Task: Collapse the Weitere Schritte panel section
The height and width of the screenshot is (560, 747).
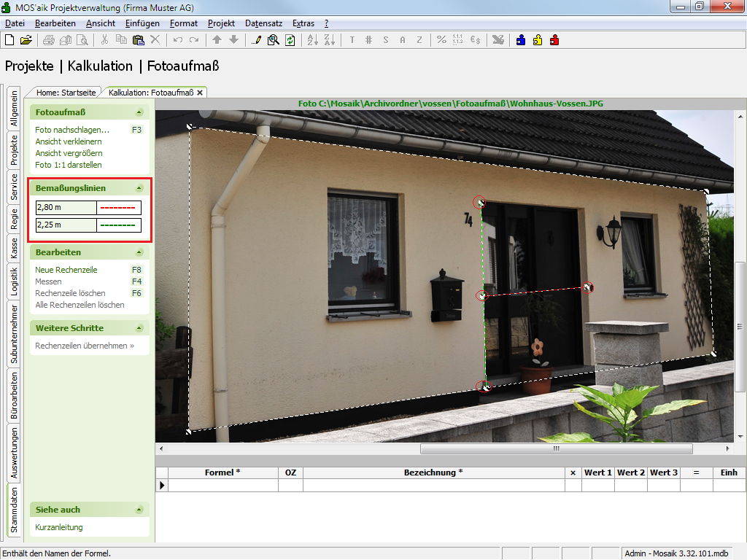Action: point(139,328)
